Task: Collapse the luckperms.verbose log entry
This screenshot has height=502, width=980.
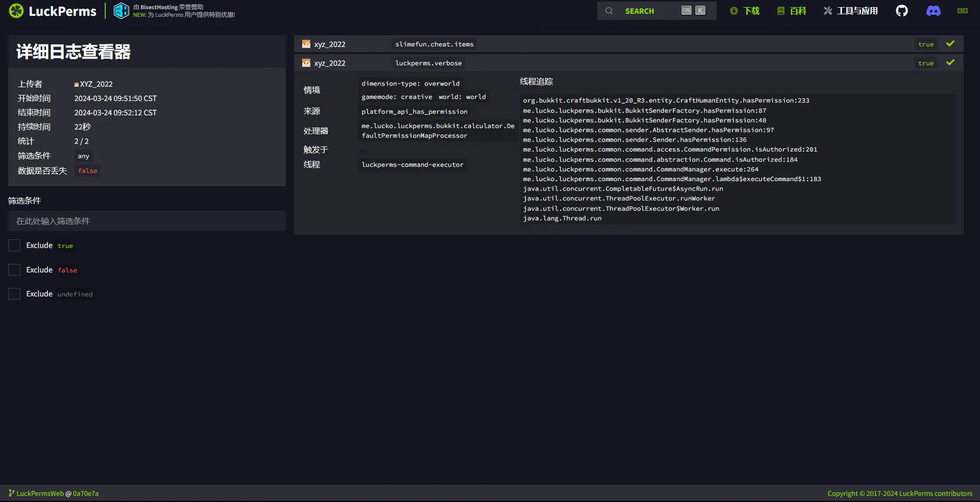Action: 428,63
